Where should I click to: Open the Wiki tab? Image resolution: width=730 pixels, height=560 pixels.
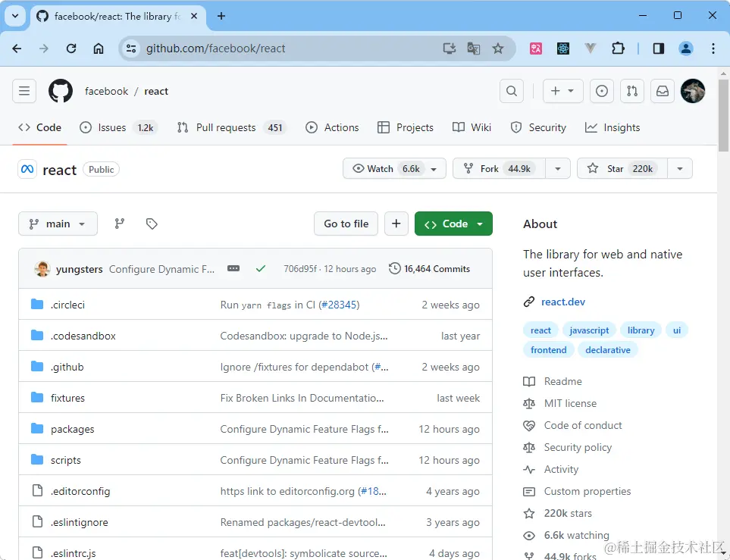[x=472, y=127]
